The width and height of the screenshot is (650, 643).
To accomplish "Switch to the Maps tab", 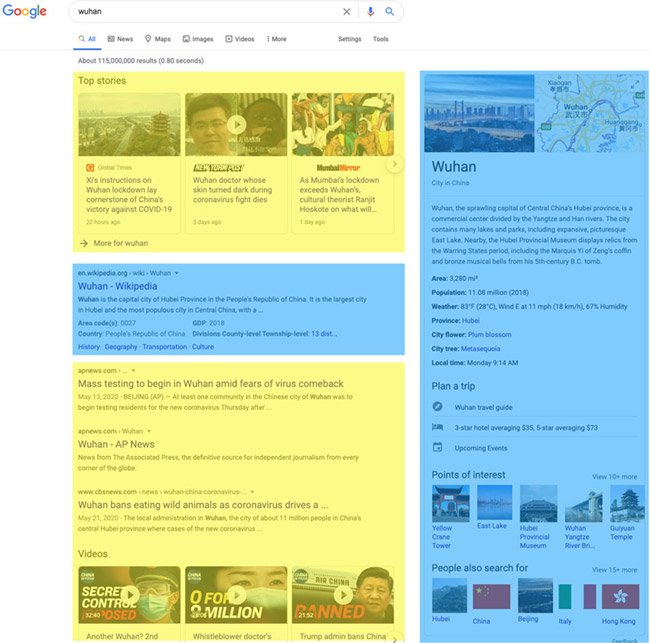I will 158,39.
